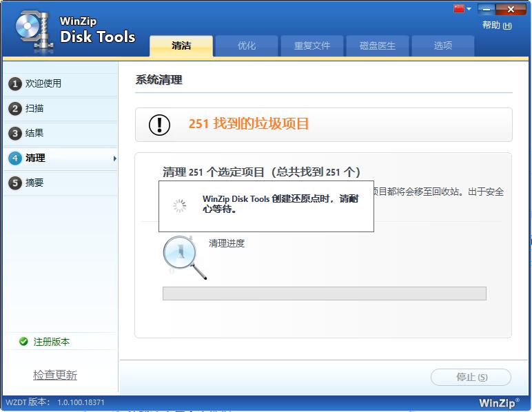Click the number 5 step circle icon
The height and width of the screenshot is (412, 532).
[x=15, y=183]
